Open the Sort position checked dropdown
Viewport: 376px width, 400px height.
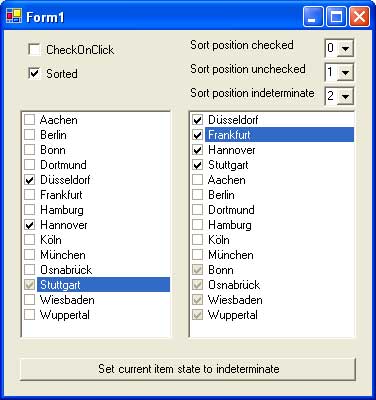(x=345, y=49)
